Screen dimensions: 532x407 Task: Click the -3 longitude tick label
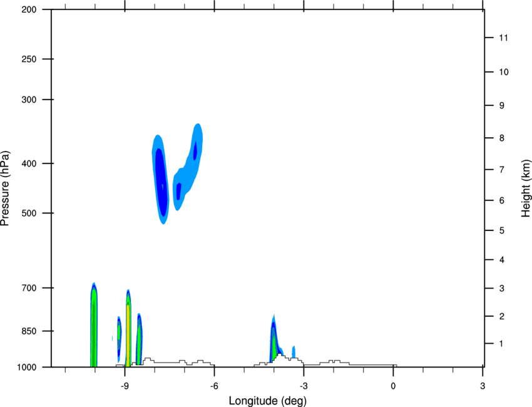tap(304, 386)
